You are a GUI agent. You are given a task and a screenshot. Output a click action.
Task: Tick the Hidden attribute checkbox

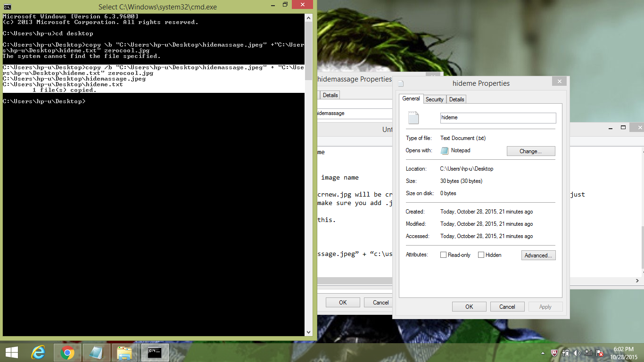coord(481,255)
